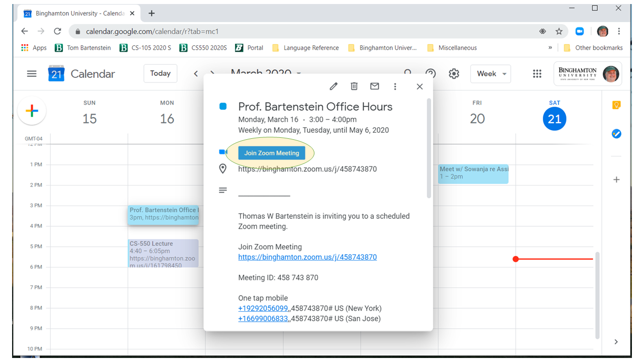Click the Join Zoom Meeting button
644x362 pixels.
click(272, 153)
